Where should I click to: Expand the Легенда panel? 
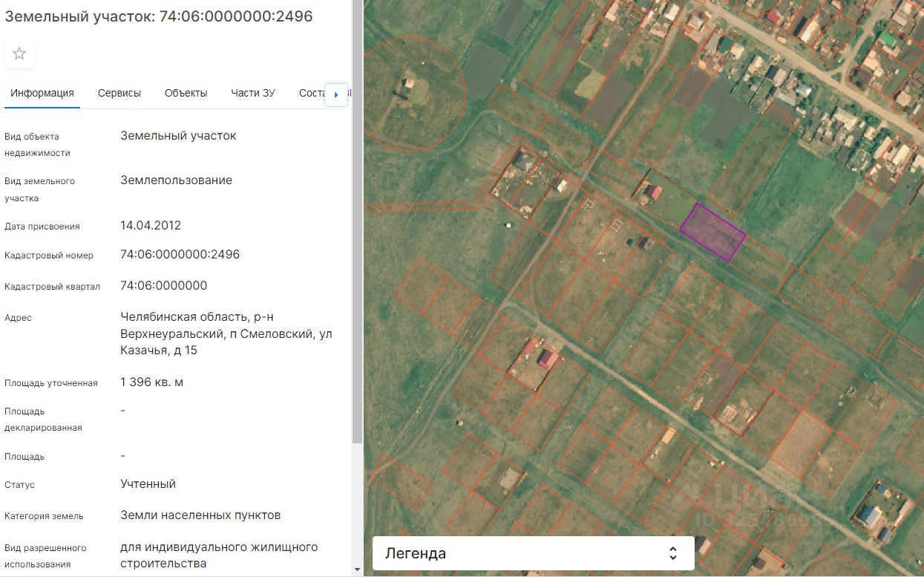point(532,553)
